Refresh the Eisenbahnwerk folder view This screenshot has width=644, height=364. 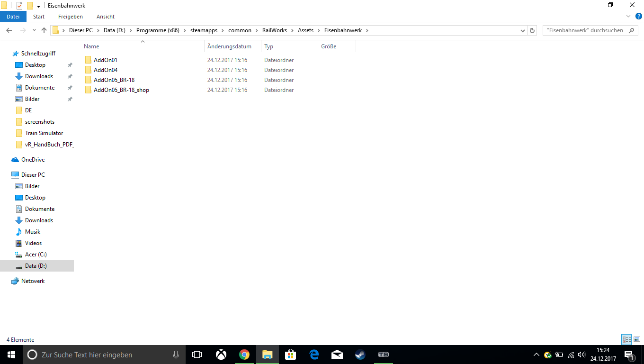[x=532, y=30]
